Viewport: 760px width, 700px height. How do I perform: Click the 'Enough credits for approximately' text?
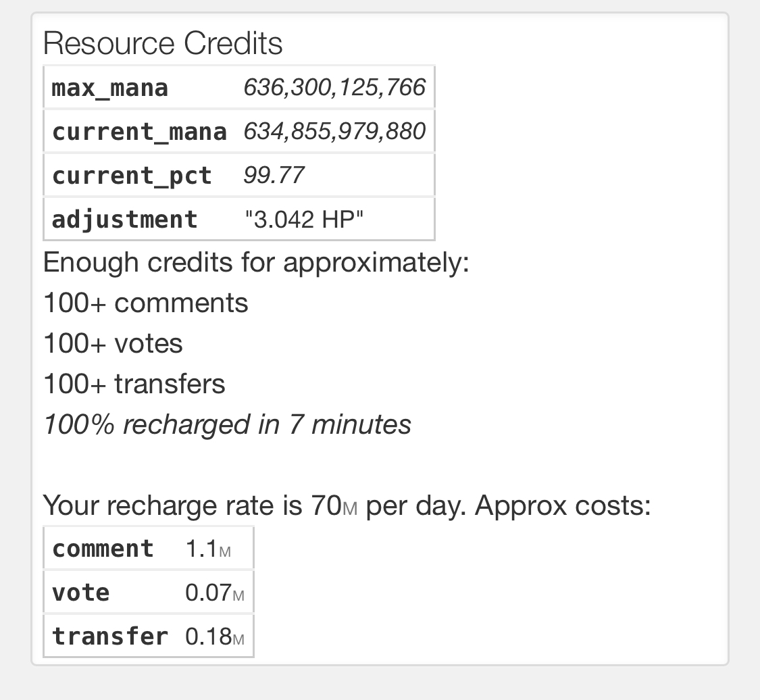tap(257, 263)
